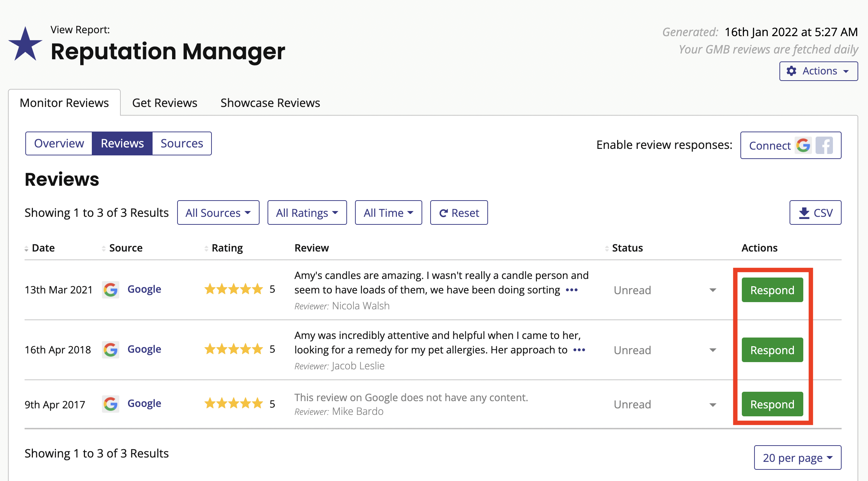Switch to Get Reviews tab

point(164,103)
